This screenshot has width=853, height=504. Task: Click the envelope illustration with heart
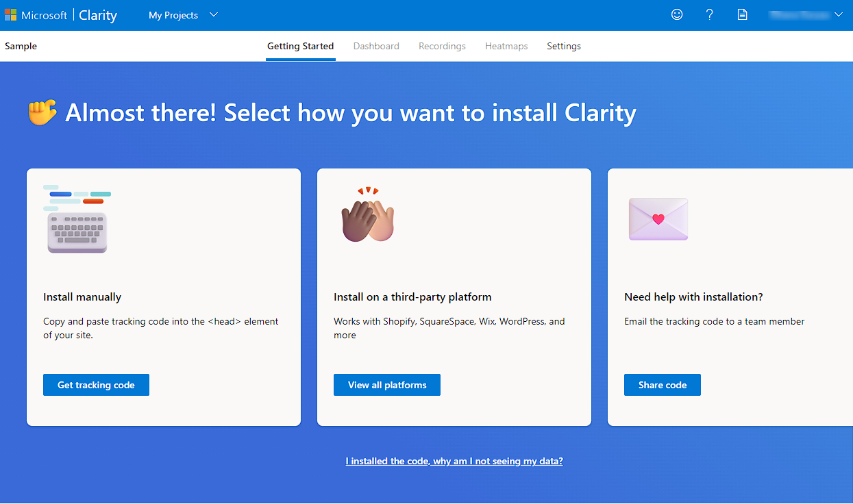pyautogui.click(x=658, y=219)
